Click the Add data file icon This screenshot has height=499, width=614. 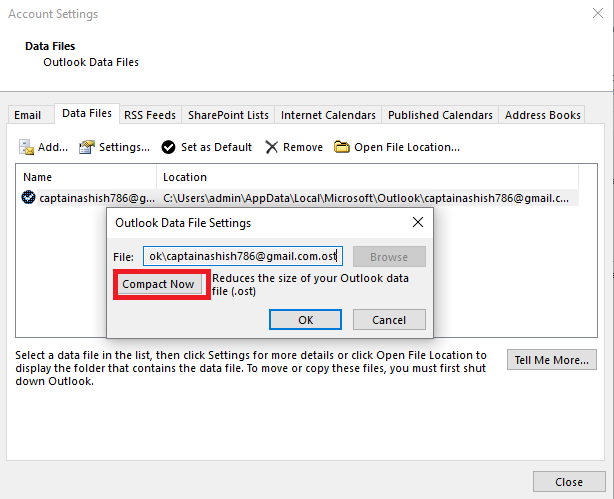point(26,147)
